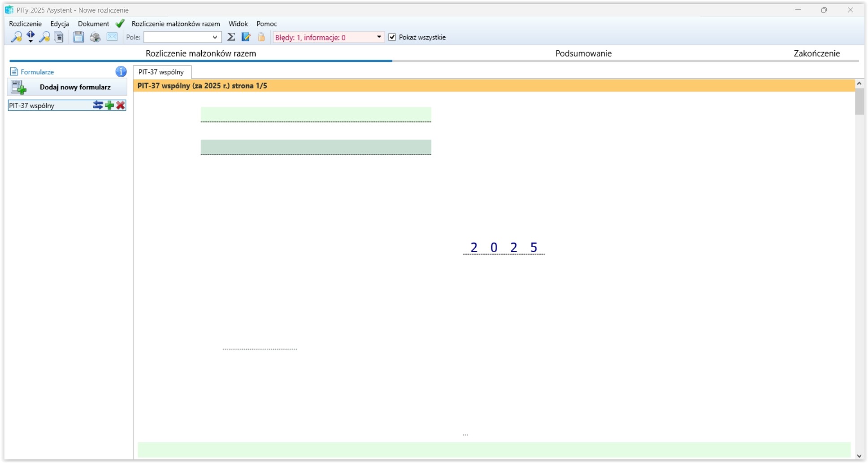Click the Sigma sum icon
Viewport: 868px width, 463px height.
point(231,37)
